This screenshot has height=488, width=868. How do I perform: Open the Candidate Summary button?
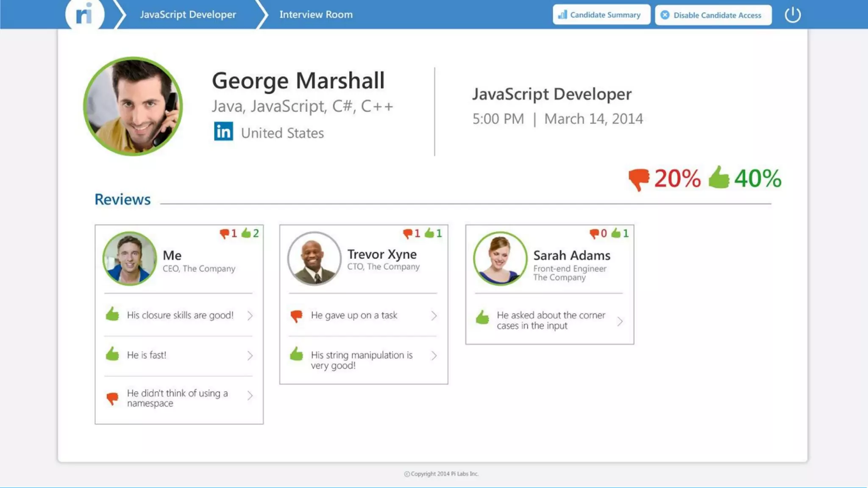(601, 15)
